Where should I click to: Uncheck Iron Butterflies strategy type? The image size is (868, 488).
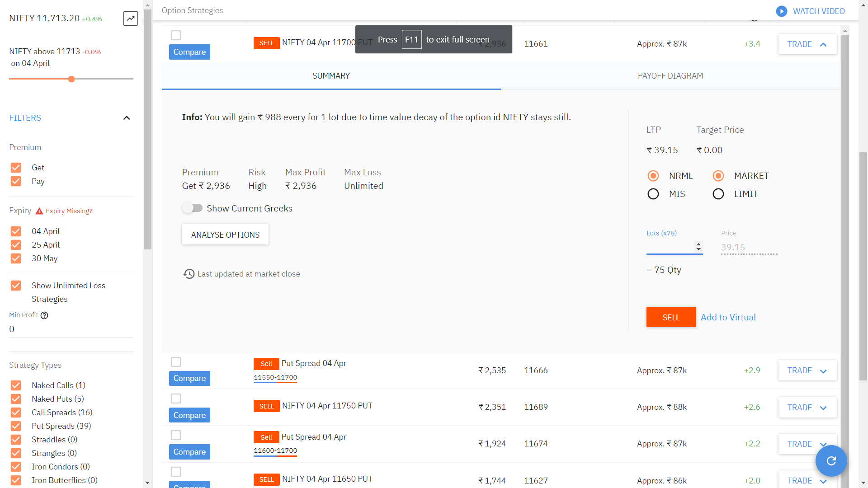[x=16, y=480]
